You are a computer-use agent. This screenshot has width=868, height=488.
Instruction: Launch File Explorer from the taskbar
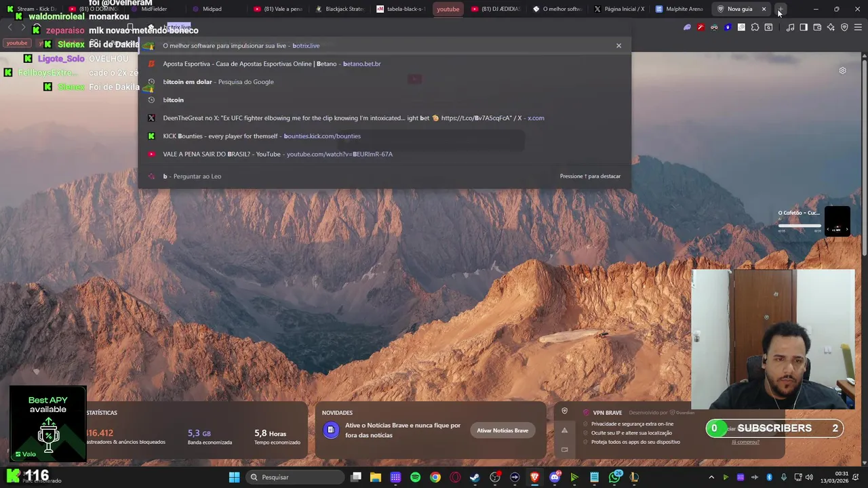point(375,477)
